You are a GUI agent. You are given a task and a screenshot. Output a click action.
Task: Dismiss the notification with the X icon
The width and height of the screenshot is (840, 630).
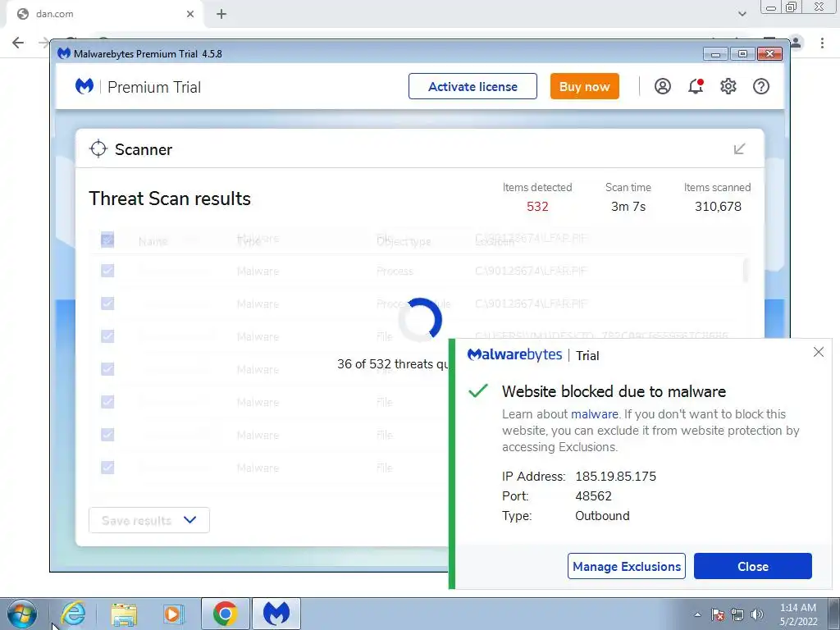[819, 352]
